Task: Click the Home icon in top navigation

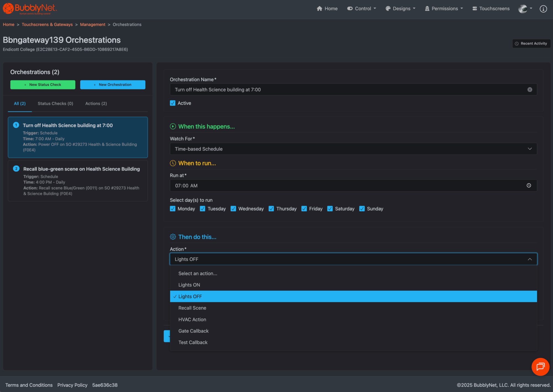Action: point(319,9)
